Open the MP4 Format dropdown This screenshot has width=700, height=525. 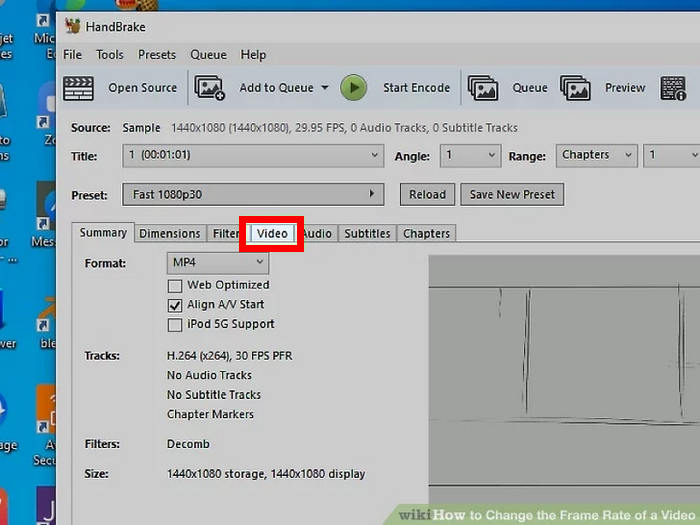coord(217,263)
